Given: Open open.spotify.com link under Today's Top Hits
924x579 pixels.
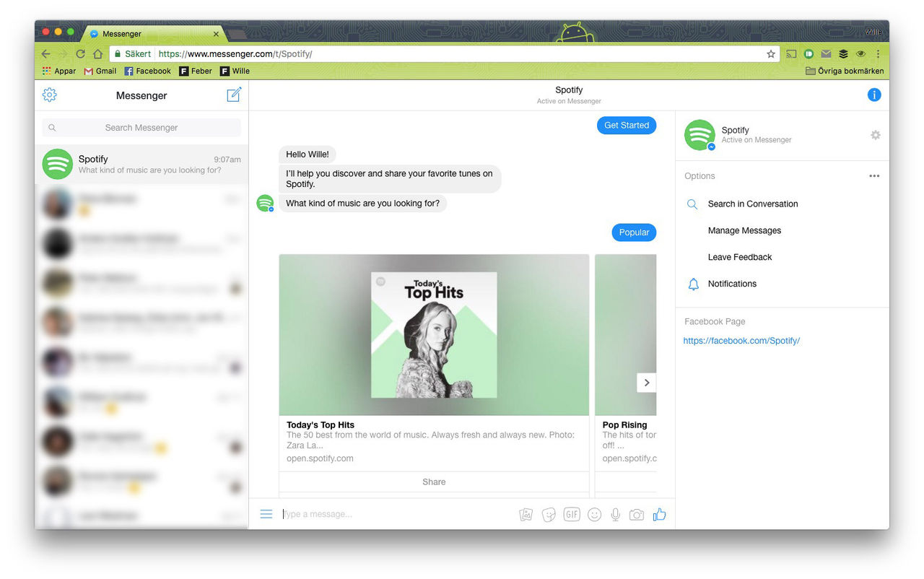Looking at the screenshot, I should [x=320, y=458].
